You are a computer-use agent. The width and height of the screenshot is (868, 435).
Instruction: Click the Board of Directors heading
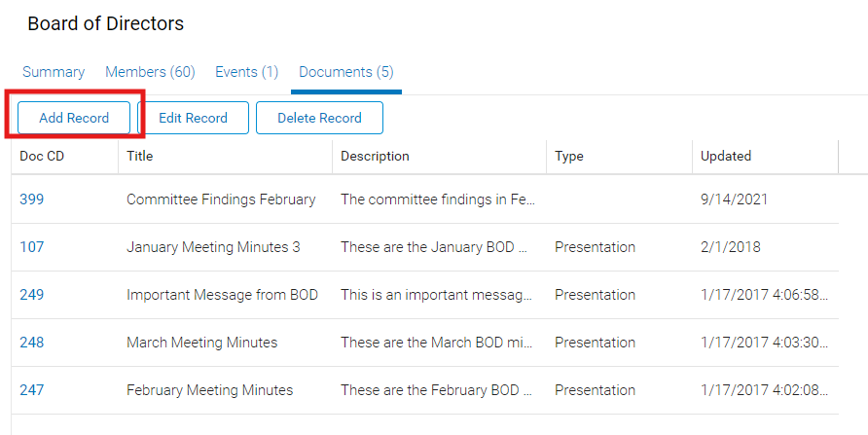pos(106,23)
